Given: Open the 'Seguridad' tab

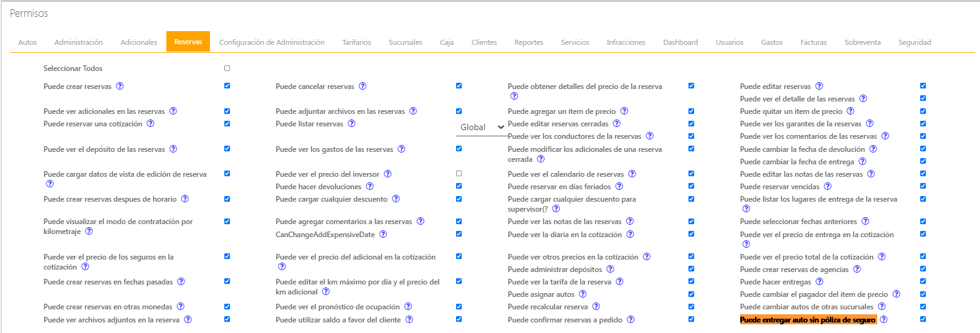Looking at the screenshot, I should click(915, 42).
